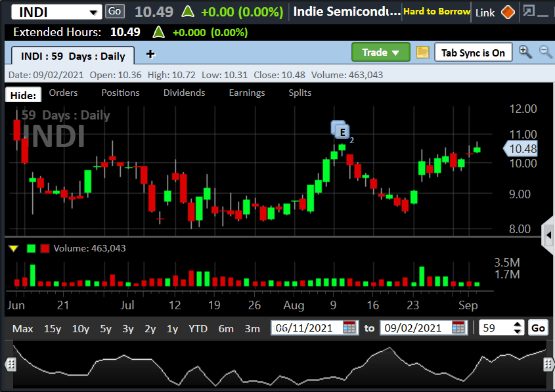Select the INDI : 59 Days : Daily tab
555x392 pixels.
click(x=72, y=56)
